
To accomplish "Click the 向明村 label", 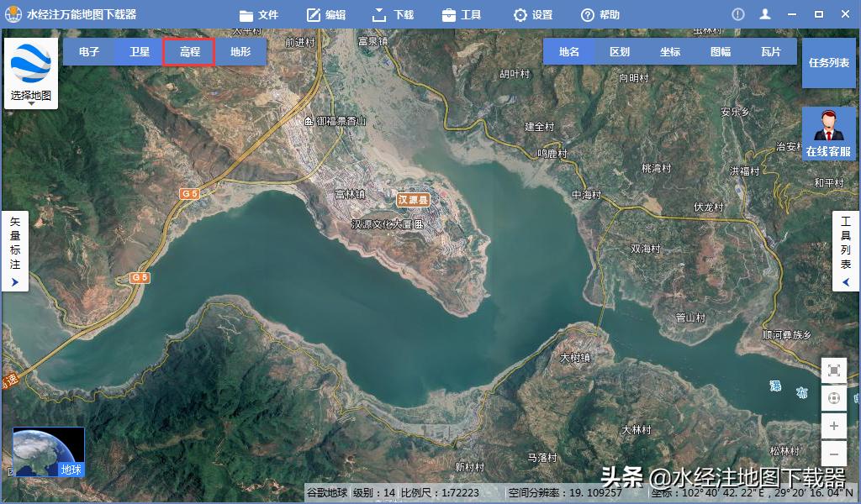I will pos(634,78).
